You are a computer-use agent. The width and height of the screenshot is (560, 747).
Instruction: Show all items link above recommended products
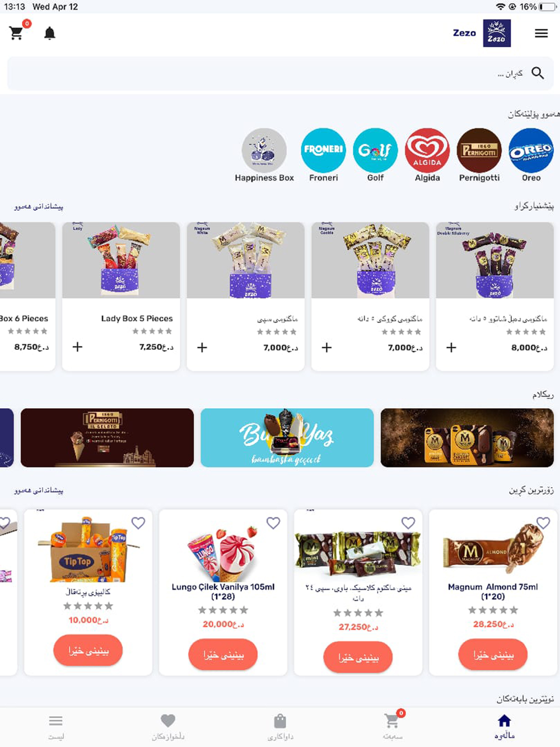click(39, 207)
